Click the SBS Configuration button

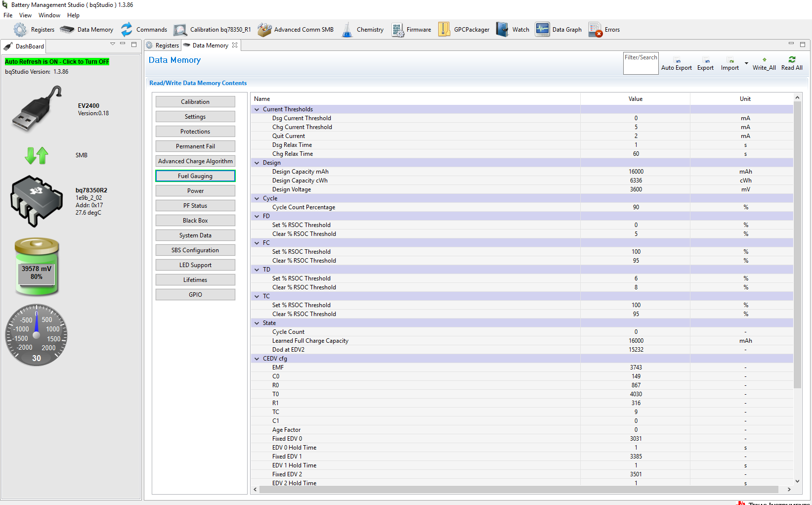click(195, 250)
